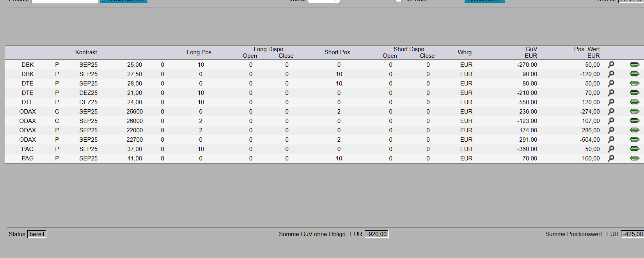Click green order icon for ODAX call 25600
This screenshot has height=258, width=644.
[x=634, y=111]
